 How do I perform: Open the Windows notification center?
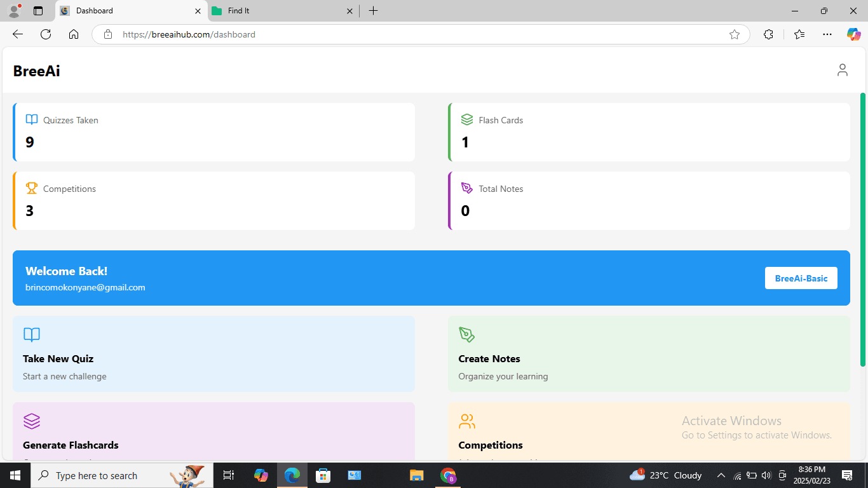pos(847,475)
